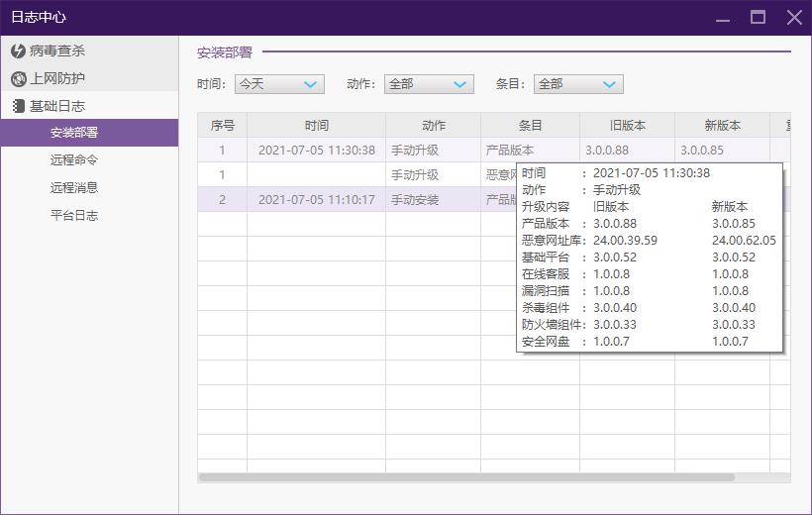
Task: Click 杀毒组件 label in the tooltip
Action: pyautogui.click(x=546, y=308)
